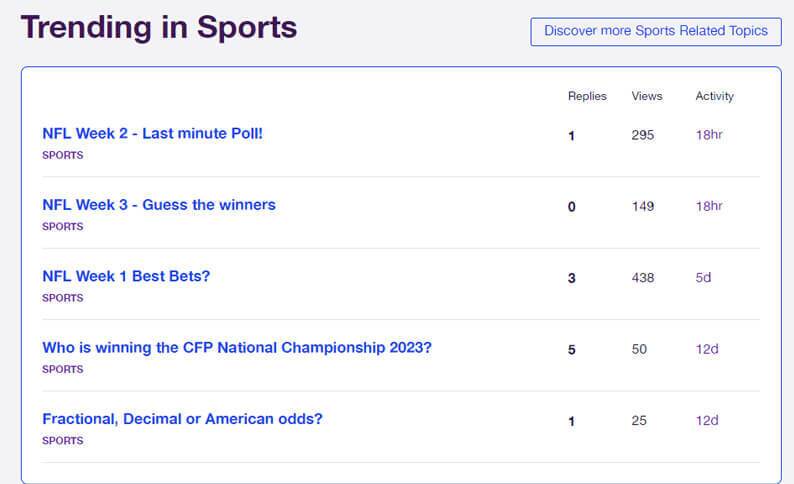Viewport: 794px width, 484px height.
Task: Click SPORTS tag under CFP National Championship topic
Action: click(x=62, y=369)
